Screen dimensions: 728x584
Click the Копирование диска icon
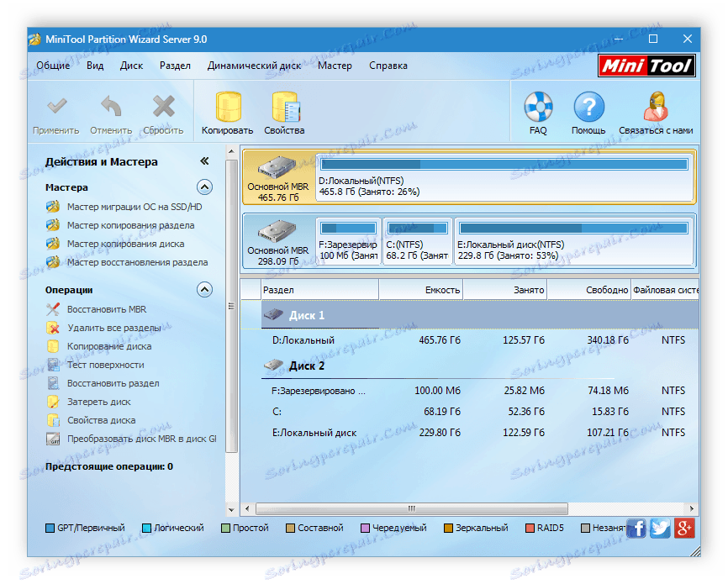tap(53, 346)
